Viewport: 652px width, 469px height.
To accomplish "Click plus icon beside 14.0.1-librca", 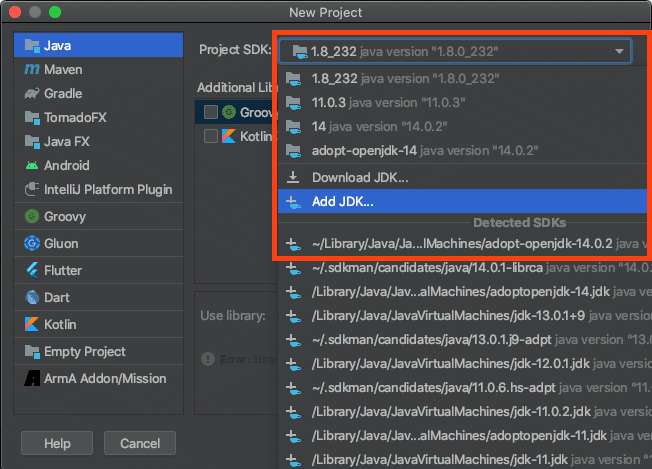I will click(x=293, y=269).
